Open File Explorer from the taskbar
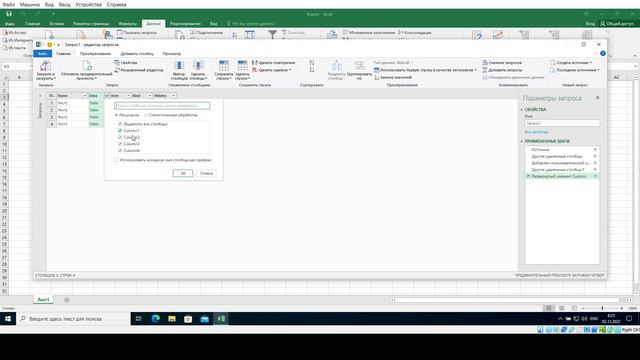The image size is (640, 360). [x=172, y=319]
